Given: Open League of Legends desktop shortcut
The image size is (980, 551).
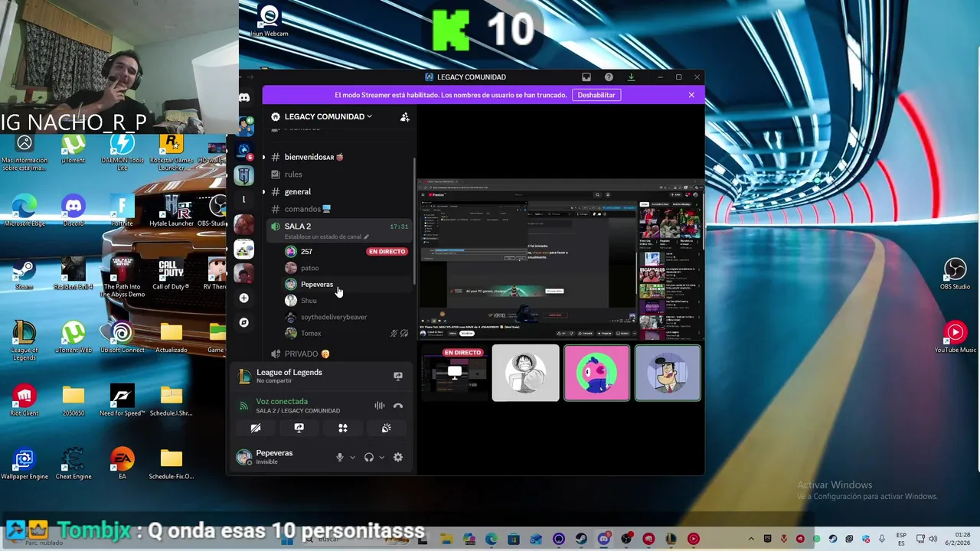Looking at the screenshot, I should pos(24,340).
